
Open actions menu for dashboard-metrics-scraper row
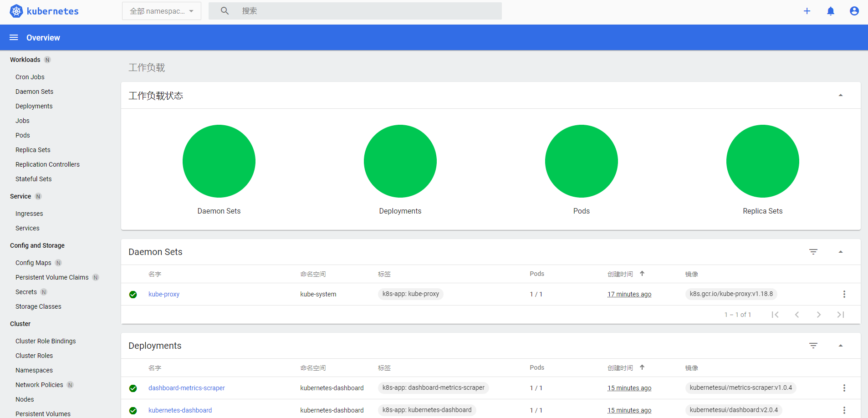(844, 388)
